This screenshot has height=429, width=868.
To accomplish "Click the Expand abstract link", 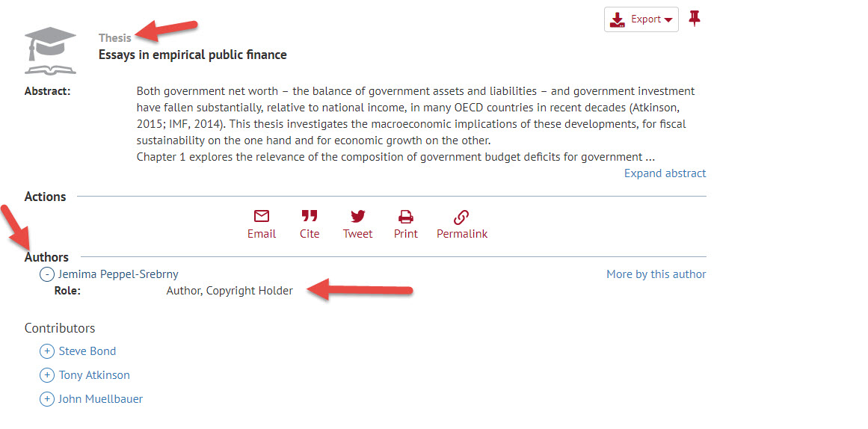I will pos(665,173).
